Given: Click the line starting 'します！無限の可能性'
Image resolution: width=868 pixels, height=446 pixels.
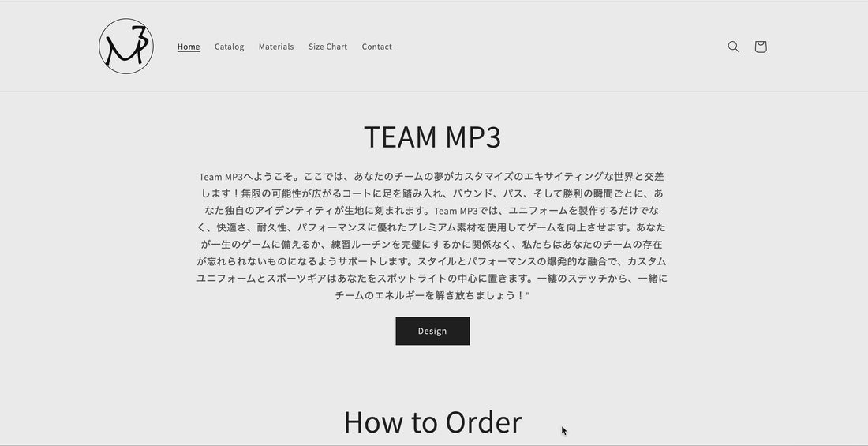Looking at the screenshot, I should tap(432, 193).
